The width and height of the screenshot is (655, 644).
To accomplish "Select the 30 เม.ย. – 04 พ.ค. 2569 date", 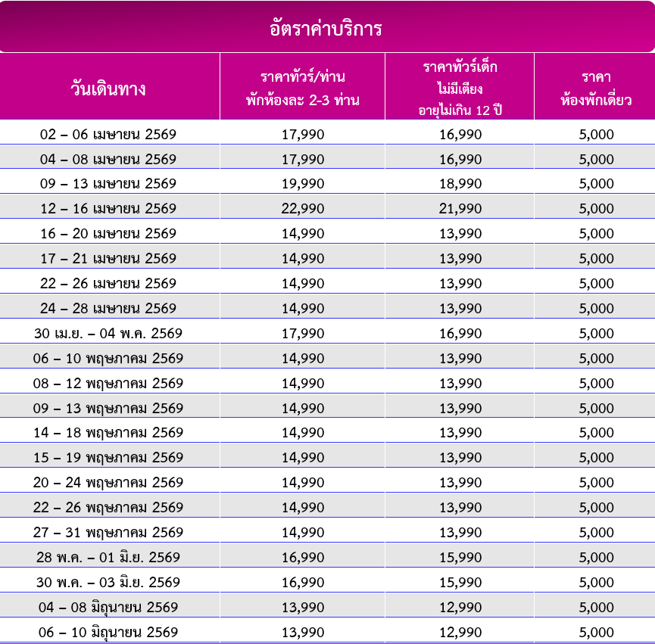I will pyautogui.click(x=108, y=334).
